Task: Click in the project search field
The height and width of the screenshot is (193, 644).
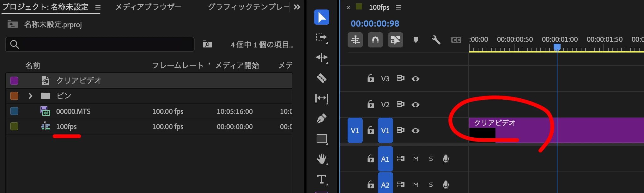Action: click(x=100, y=44)
